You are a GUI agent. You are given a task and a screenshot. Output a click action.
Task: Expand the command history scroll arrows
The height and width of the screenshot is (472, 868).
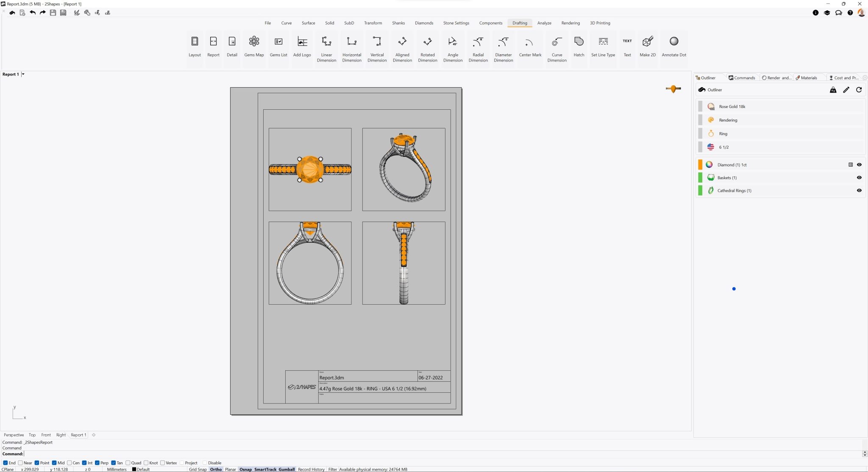(865, 454)
